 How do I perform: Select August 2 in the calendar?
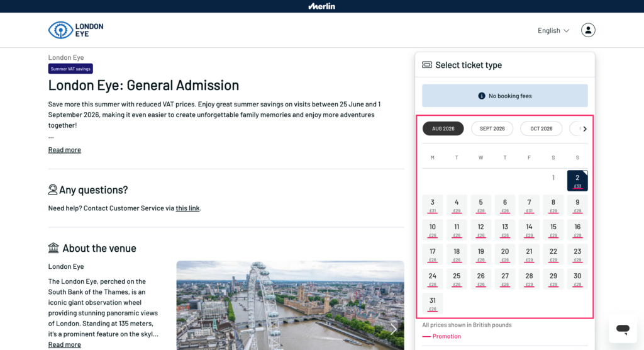pyautogui.click(x=577, y=181)
